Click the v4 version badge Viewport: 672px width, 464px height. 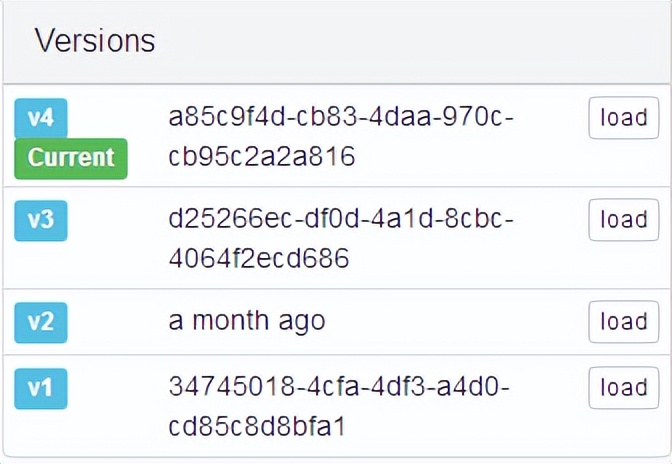click(41, 119)
